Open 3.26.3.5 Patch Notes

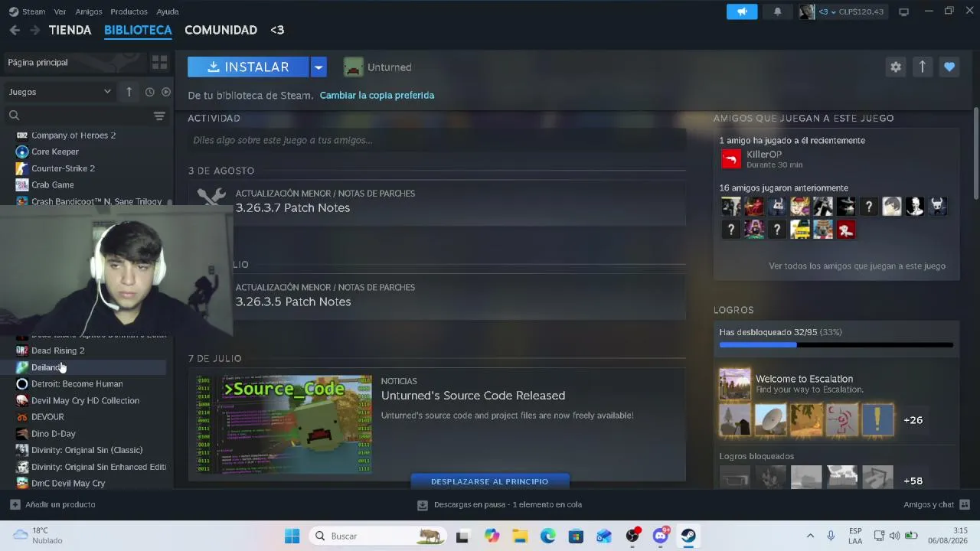293,302
